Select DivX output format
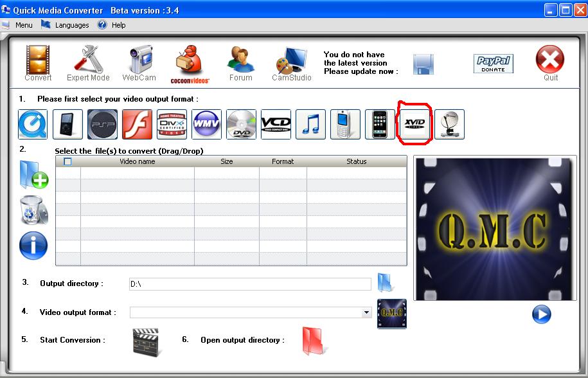 click(x=172, y=124)
